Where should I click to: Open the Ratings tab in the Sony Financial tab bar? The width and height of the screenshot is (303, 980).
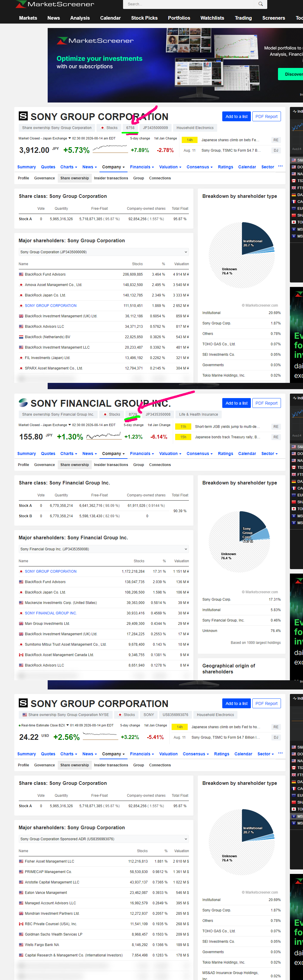(226, 453)
